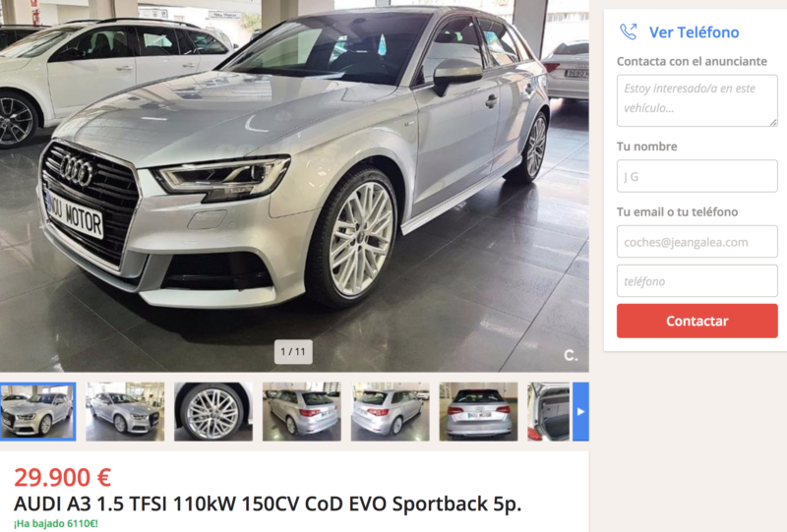Select the first thumbnail of front view

37,412
